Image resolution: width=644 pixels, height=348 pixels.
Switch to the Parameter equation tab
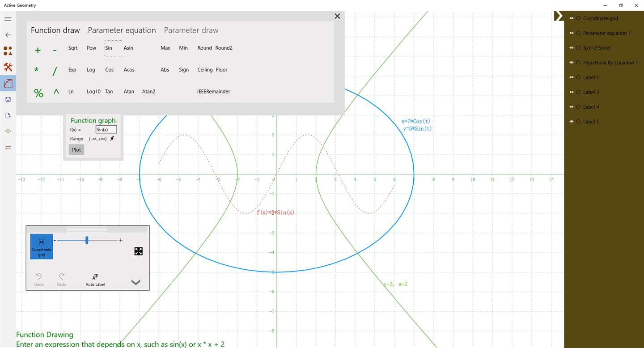click(122, 30)
